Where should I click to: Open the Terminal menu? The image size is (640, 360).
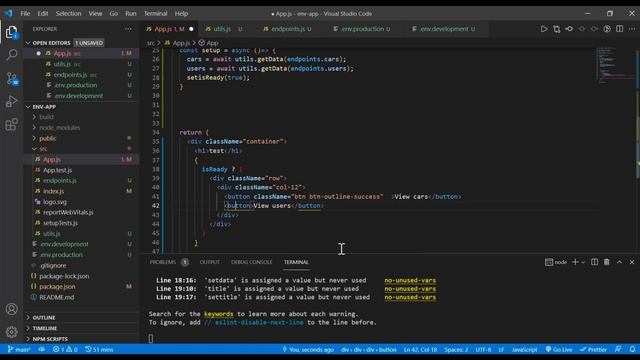coord(156,13)
